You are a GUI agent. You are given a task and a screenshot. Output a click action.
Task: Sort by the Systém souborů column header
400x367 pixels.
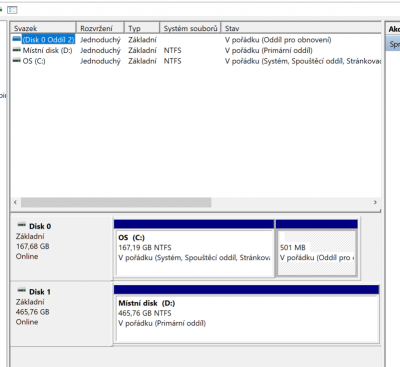click(190, 28)
